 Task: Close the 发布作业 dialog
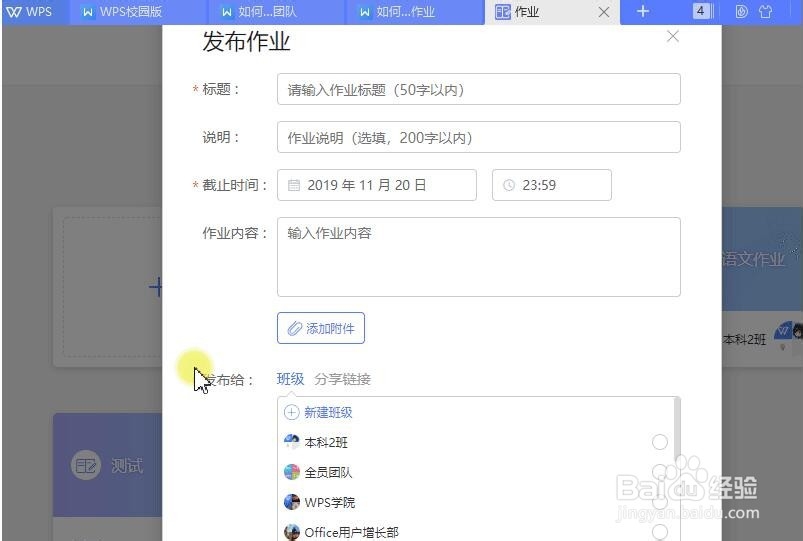point(673,36)
